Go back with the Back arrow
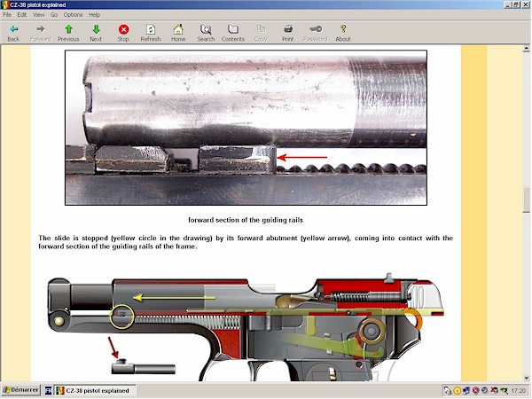This screenshot has height=399, width=532. [x=13, y=33]
